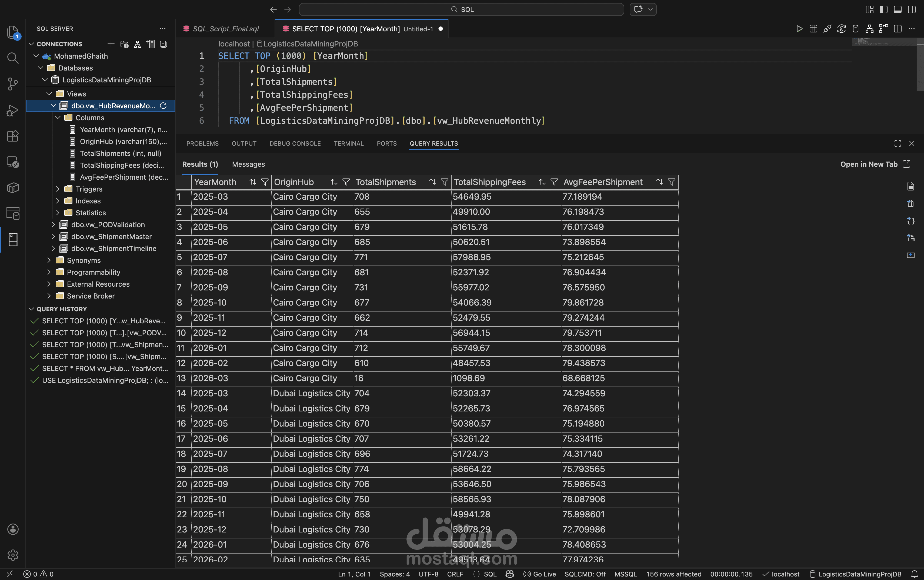Viewport: 924px width, 580px height.
Task: Toggle sort on the AvgFeePerShipment column
Action: pos(659,182)
